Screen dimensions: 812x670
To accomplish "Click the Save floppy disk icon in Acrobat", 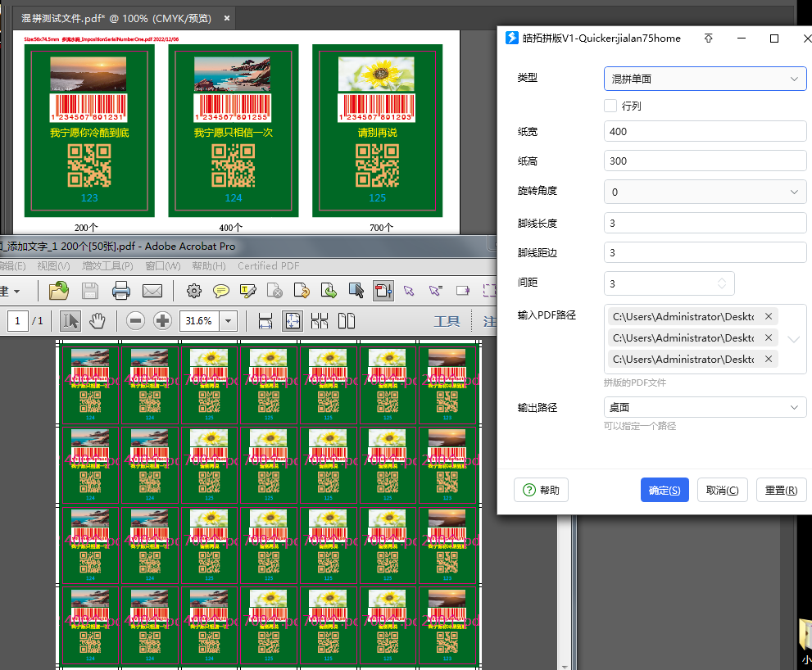I will tap(90, 291).
